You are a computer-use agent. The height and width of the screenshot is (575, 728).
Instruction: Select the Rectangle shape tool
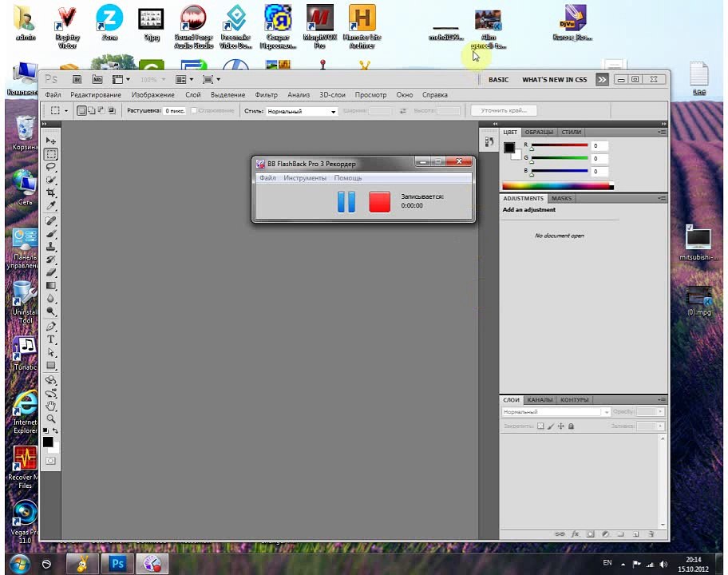(x=50, y=366)
